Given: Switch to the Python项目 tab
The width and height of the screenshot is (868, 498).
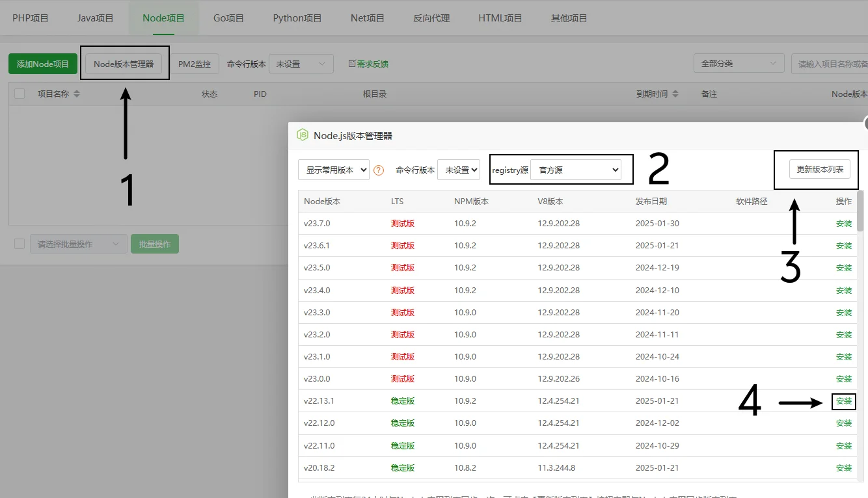Looking at the screenshot, I should tap(297, 18).
